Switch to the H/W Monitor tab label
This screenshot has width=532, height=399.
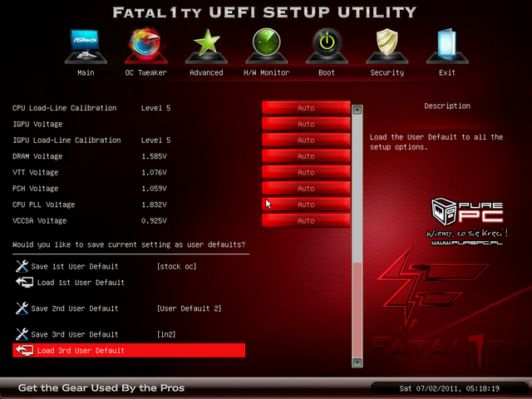pos(266,72)
